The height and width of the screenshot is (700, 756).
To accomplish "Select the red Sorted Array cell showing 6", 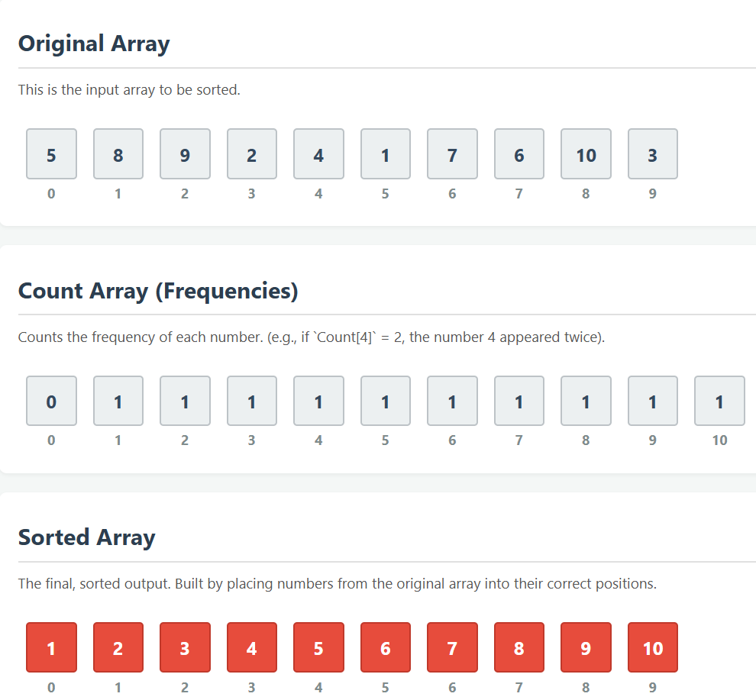I will 385,647.
